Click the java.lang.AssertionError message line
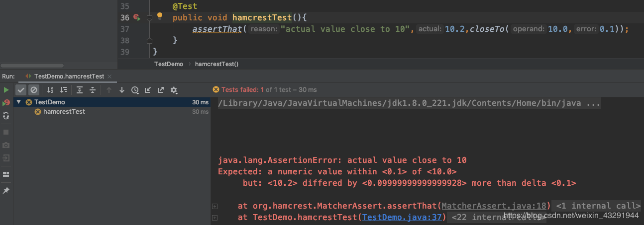Viewport: 644px width, 225px height. pyautogui.click(x=342, y=160)
